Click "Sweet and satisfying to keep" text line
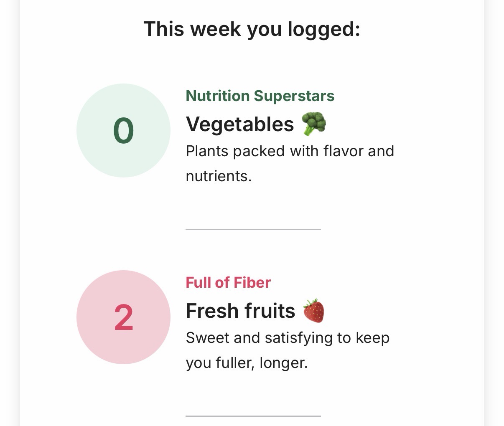 coord(288,338)
